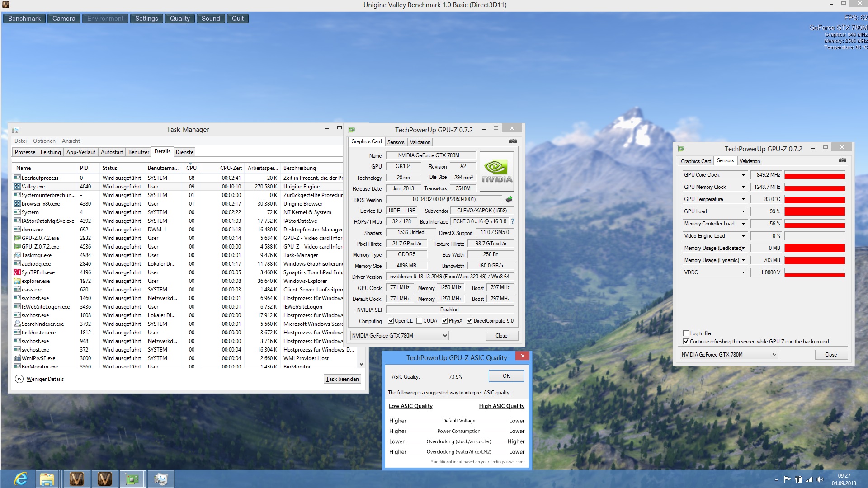Switch to Leistung tab in Task-Manager
Screen dimensions: 868x488
tap(51, 152)
